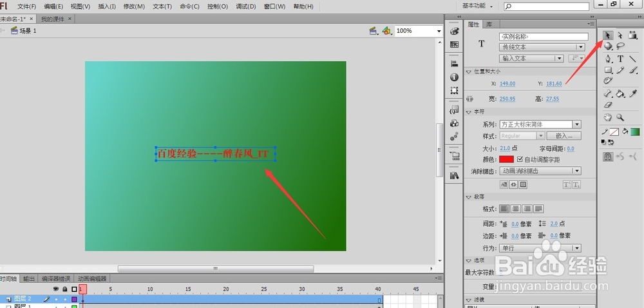Switch to the 库 library tab

(489, 24)
